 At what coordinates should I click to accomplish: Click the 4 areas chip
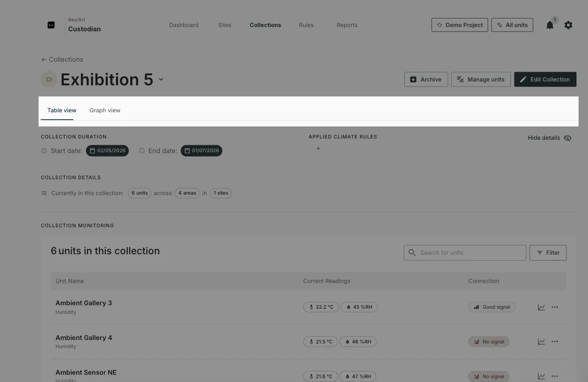187,193
